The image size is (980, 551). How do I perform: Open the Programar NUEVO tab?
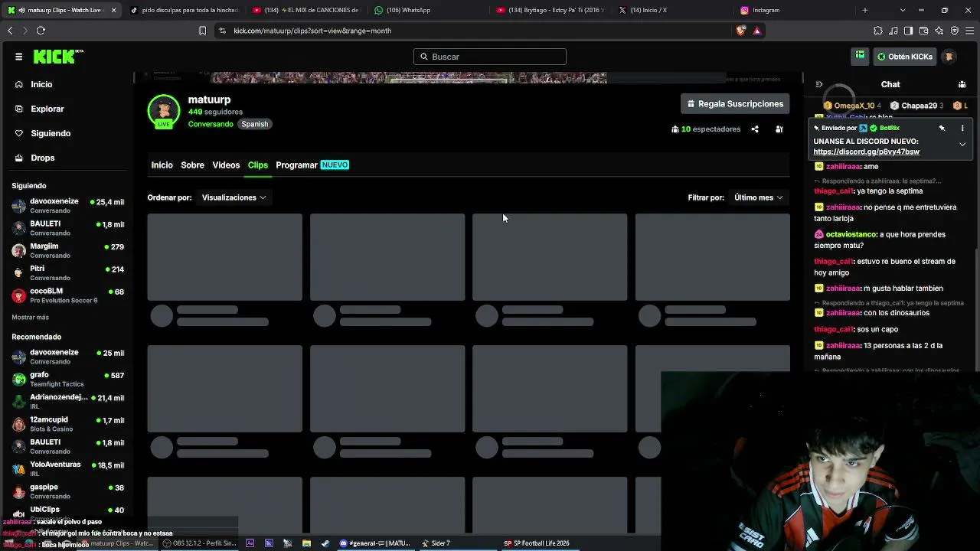click(x=312, y=165)
